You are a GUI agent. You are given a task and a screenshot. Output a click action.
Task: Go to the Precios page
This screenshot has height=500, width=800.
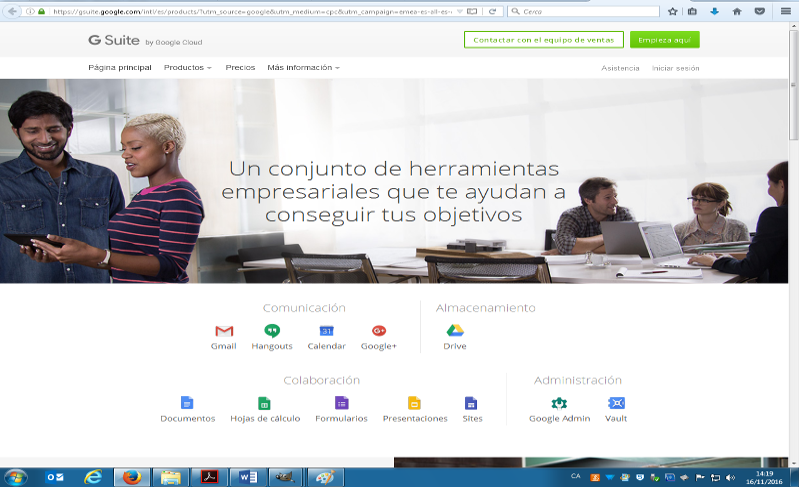click(x=240, y=68)
